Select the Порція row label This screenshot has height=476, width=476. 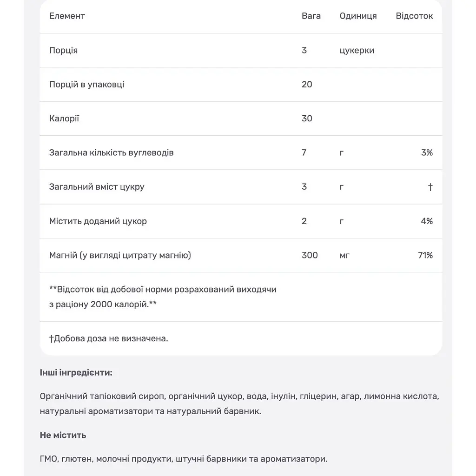(x=63, y=50)
